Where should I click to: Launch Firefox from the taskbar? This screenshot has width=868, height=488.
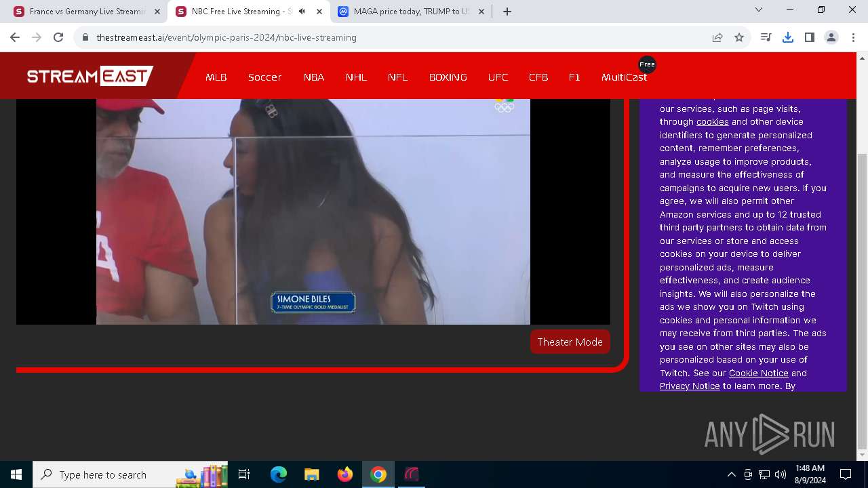click(x=344, y=474)
